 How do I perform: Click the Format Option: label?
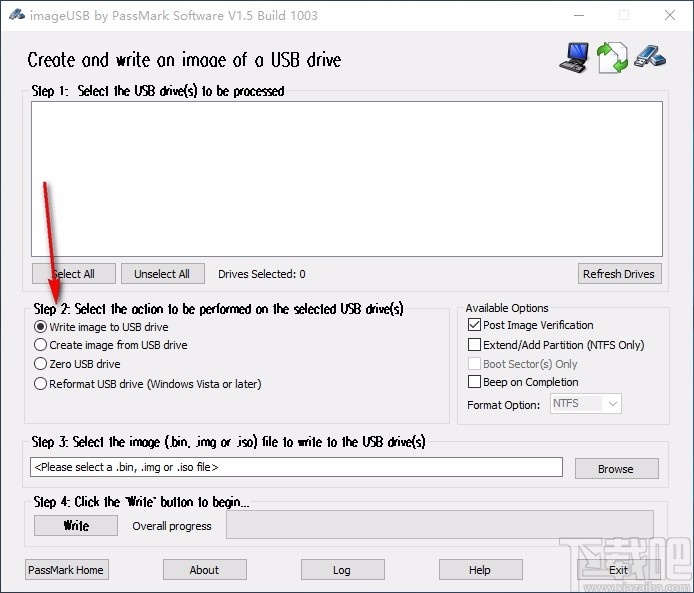pos(503,405)
